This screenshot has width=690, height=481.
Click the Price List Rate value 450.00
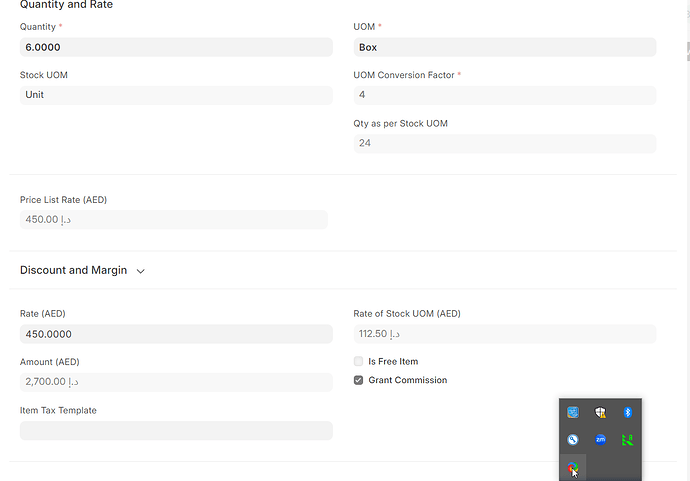pos(48,219)
